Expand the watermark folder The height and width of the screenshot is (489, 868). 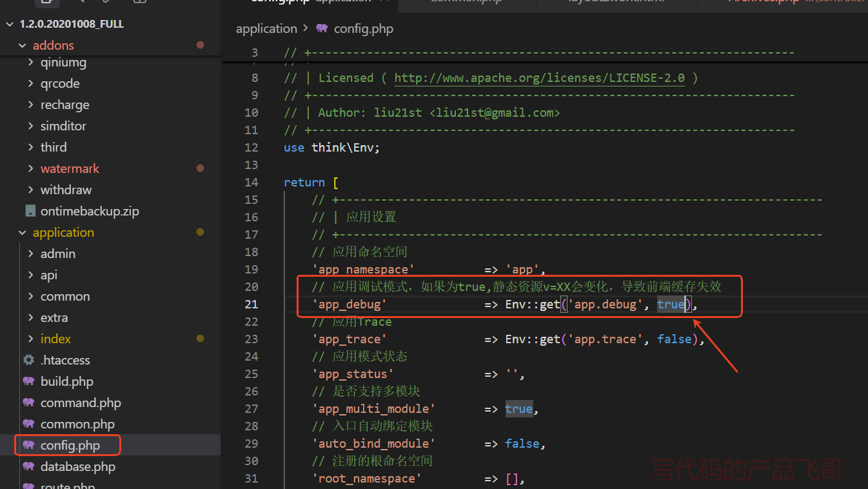coord(70,168)
